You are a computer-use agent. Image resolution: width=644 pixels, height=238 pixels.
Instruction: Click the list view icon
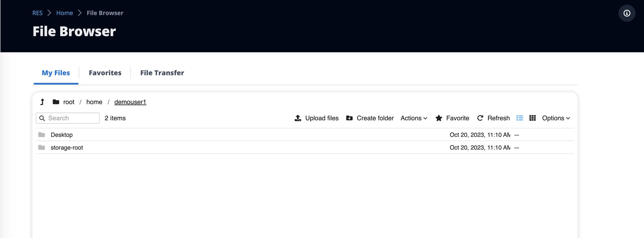520,118
